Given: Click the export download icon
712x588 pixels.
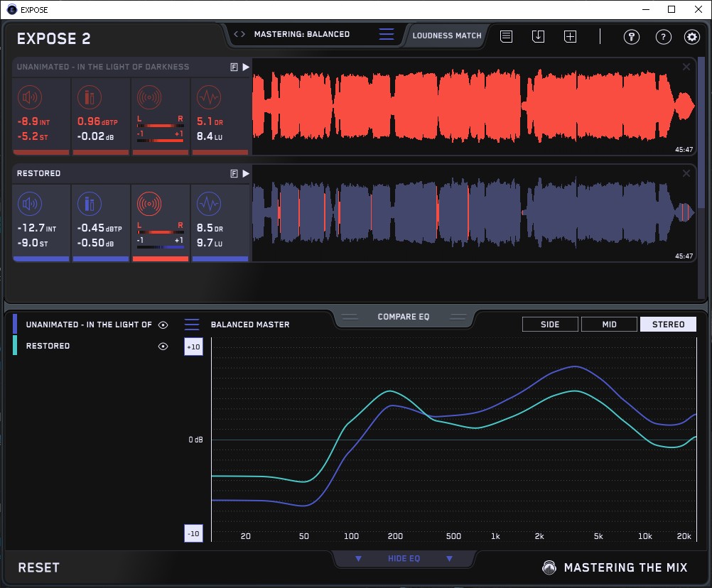Looking at the screenshot, I should (538, 36).
